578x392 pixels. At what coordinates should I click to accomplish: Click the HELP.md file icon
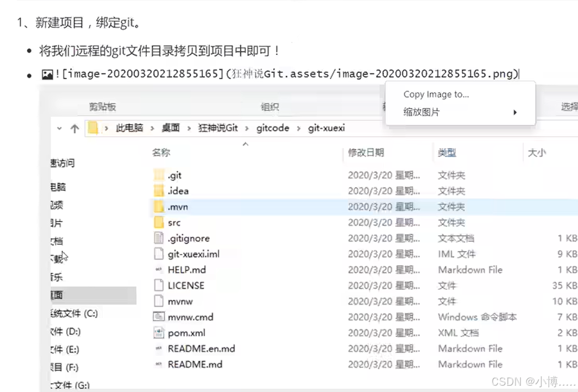click(x=159, y=270)
